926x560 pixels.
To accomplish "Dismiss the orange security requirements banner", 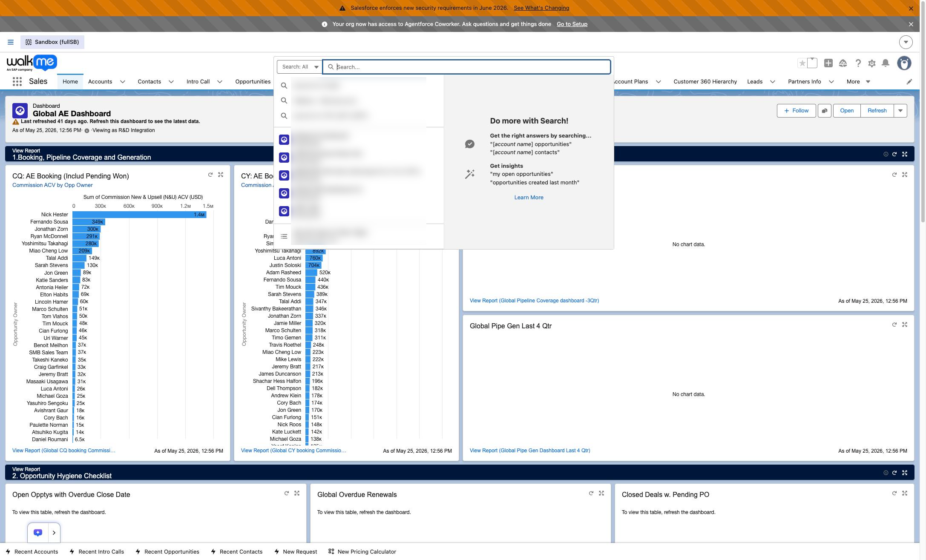I will (x=911, y=9).
